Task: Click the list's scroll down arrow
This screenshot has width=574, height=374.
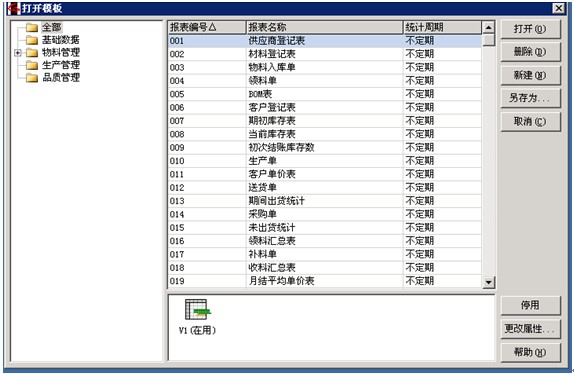Action: [x=488, y=282]
